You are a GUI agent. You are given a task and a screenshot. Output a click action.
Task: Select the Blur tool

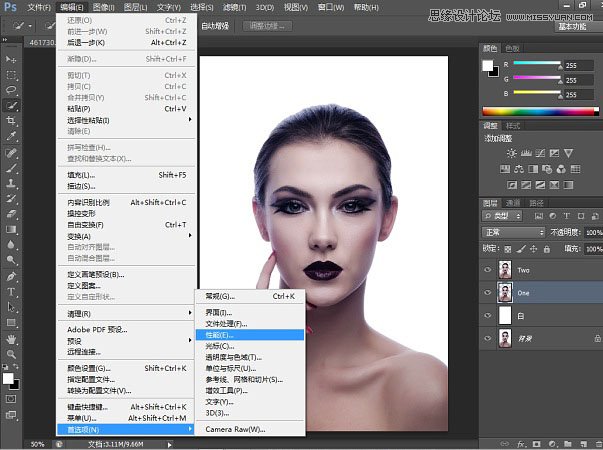point(11,245)
